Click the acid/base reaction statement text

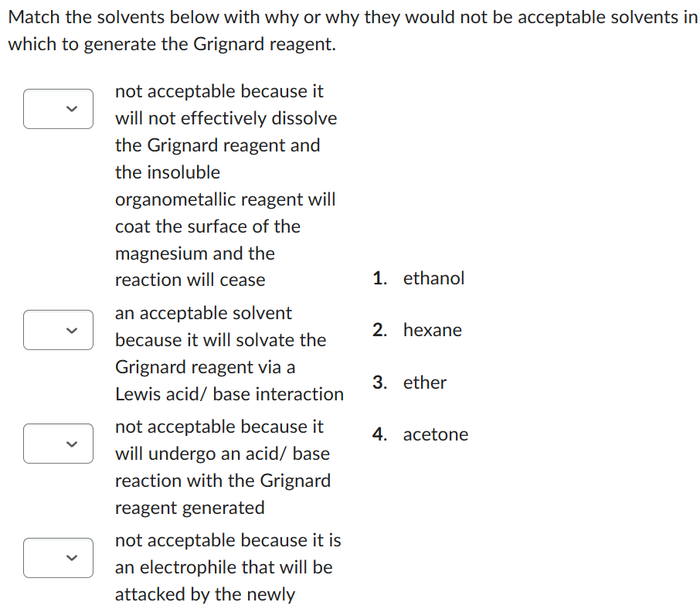click(223, 467)
